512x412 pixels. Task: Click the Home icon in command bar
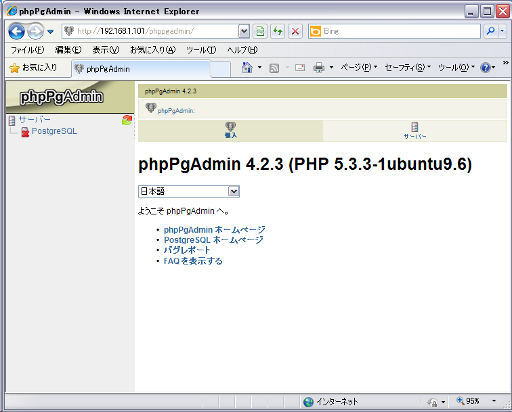(x=247, y=67)
